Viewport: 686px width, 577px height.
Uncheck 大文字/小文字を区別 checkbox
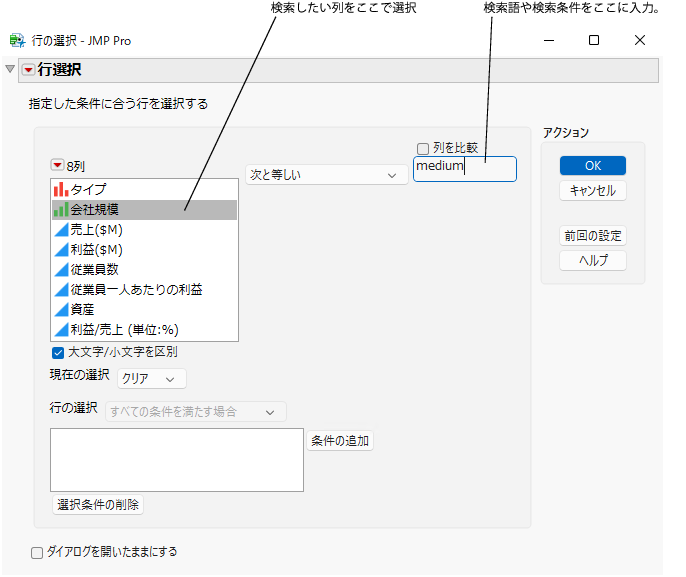click(58, 353)
